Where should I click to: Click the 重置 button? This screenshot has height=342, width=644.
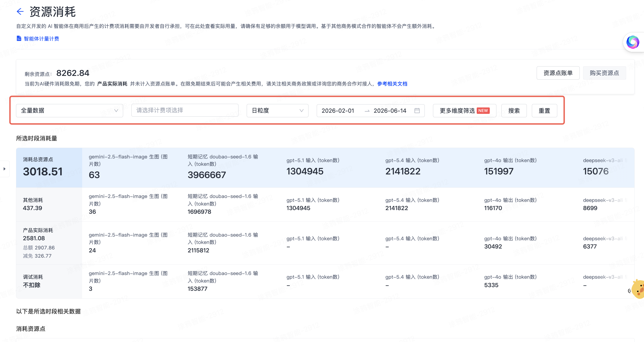pos(544,110)
